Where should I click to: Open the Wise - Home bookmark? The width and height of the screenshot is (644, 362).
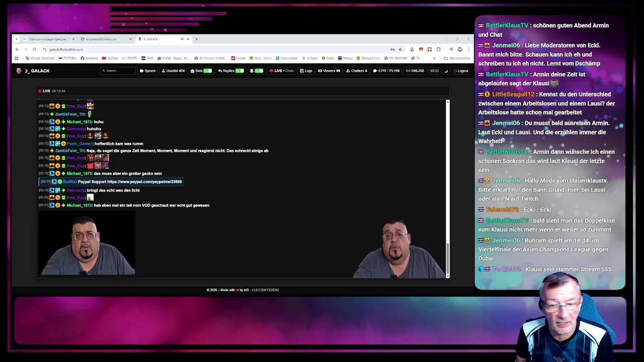(261, 58)
